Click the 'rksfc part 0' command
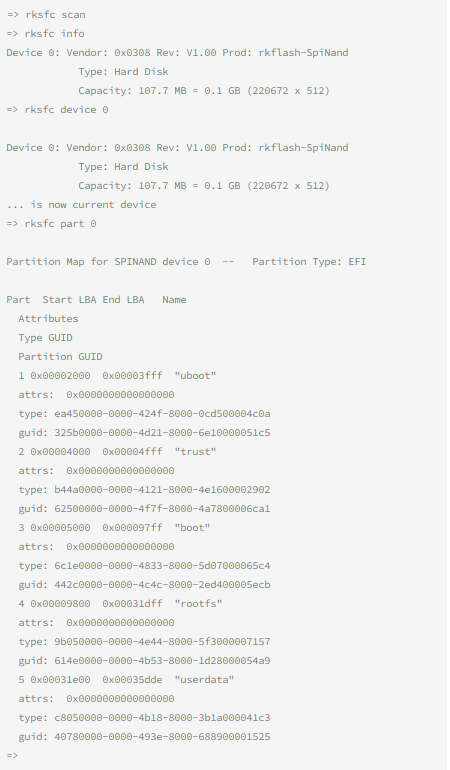Screen dimensions: 450x770 (x=51, y=224)
